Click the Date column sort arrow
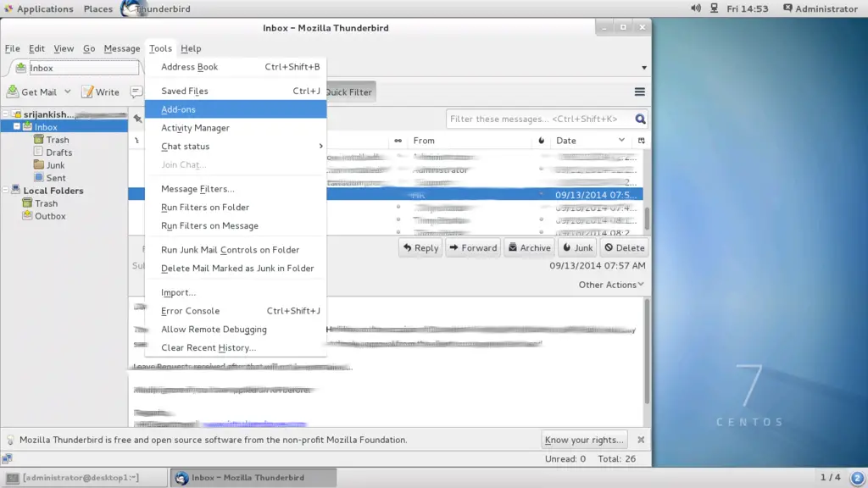Viewport: 868px width, 488px height. (x=621, y=141)
